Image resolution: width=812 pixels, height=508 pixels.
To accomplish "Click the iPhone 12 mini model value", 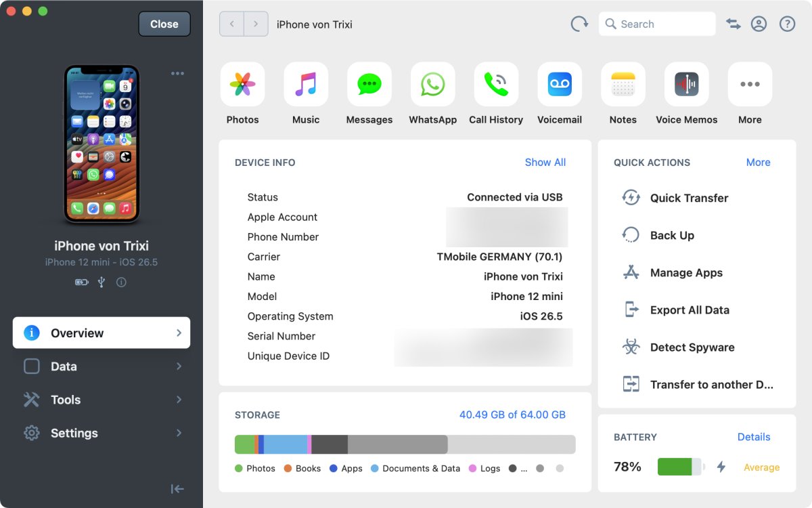I will pyautogui.click(x=527, y=296).
